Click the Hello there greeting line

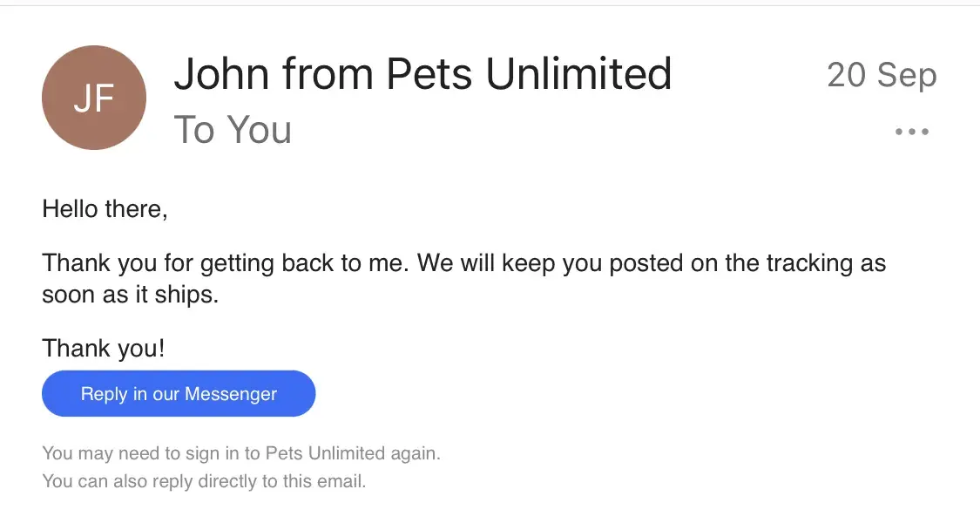pos(105,209)
